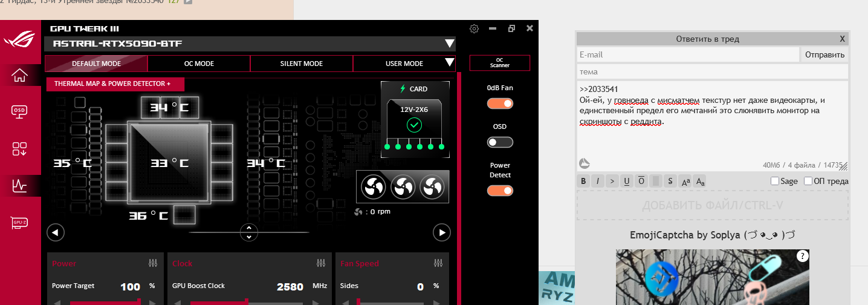868x305 pixels.
Task: Click the 12V-2X6 connector status checkmark
Action: [414, 125]
